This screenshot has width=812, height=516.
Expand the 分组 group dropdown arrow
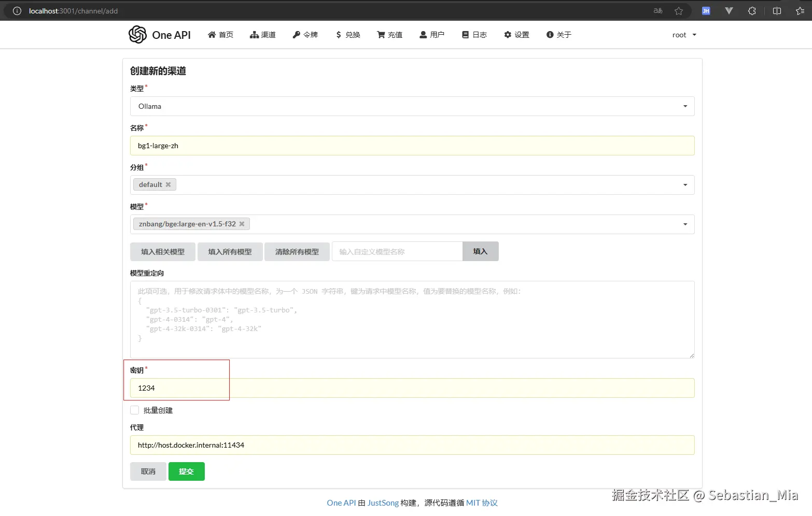click(685, 185)
